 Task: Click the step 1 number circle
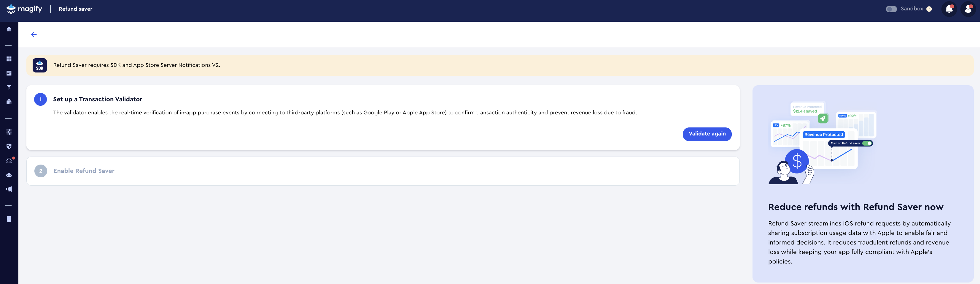coord(40,100)
